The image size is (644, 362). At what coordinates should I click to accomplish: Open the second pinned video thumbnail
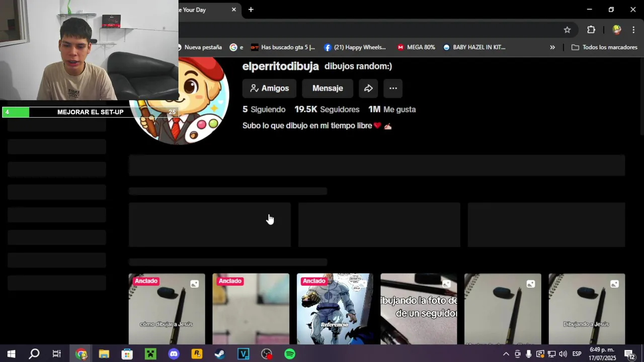click(251, 309)
